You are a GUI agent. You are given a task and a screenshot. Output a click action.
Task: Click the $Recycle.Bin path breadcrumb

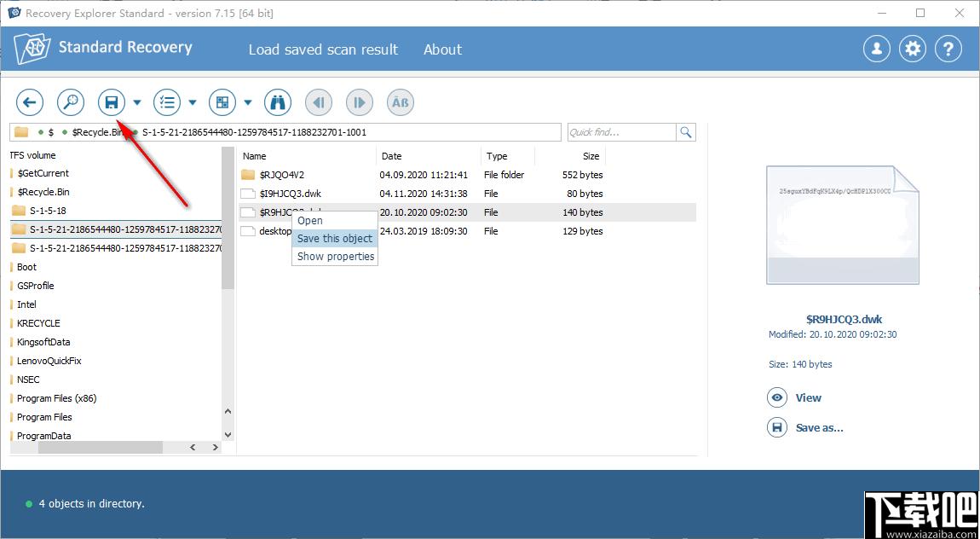(99, 132)
